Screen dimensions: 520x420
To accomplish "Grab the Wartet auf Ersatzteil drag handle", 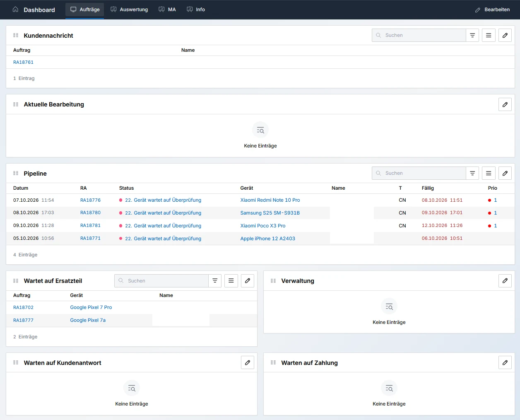I will 16,281.
